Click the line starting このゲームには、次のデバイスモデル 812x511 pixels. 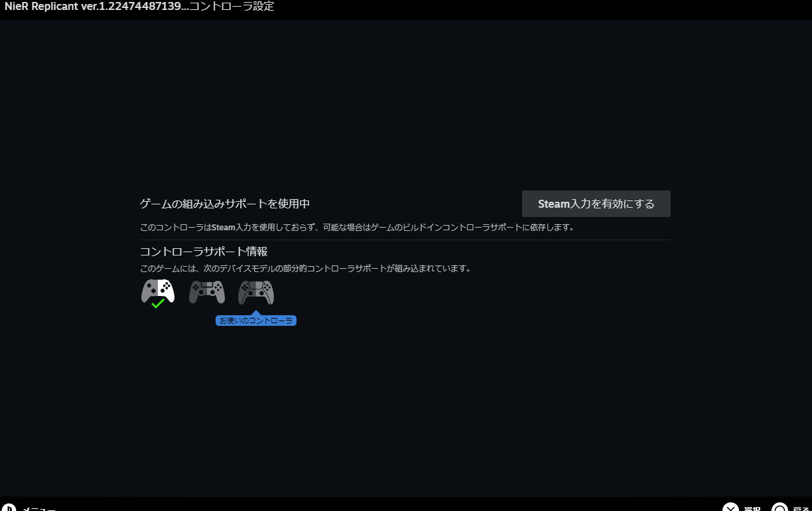point(306,269)
